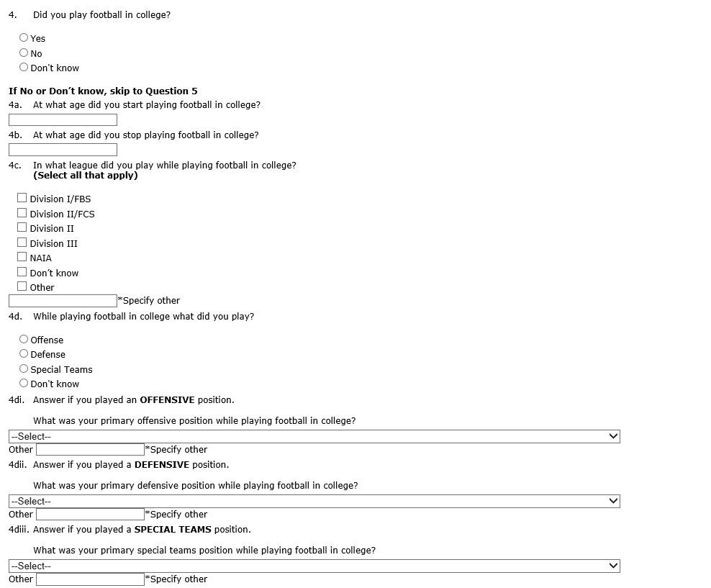Tick the Division III checkbox

point(22,243)
